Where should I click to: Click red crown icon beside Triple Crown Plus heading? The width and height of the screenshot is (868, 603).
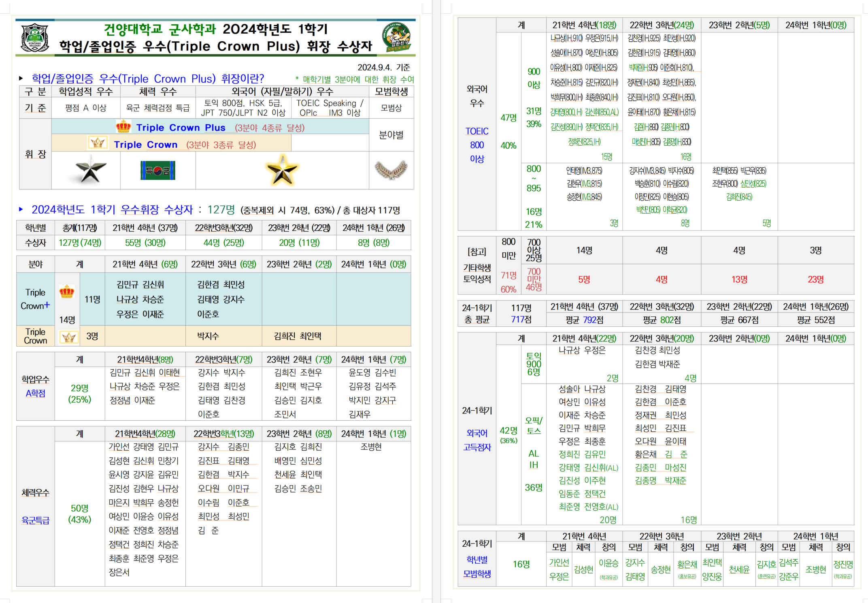(123, 127)
